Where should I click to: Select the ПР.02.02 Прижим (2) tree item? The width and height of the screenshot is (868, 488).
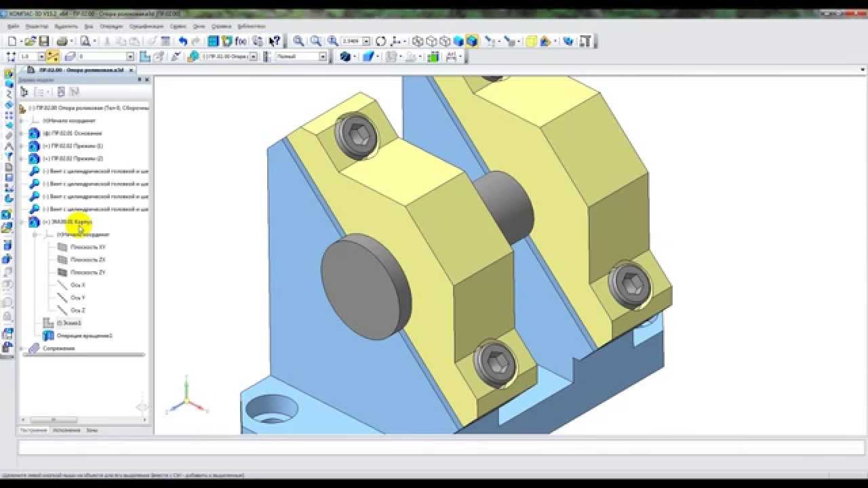[73, 159]
